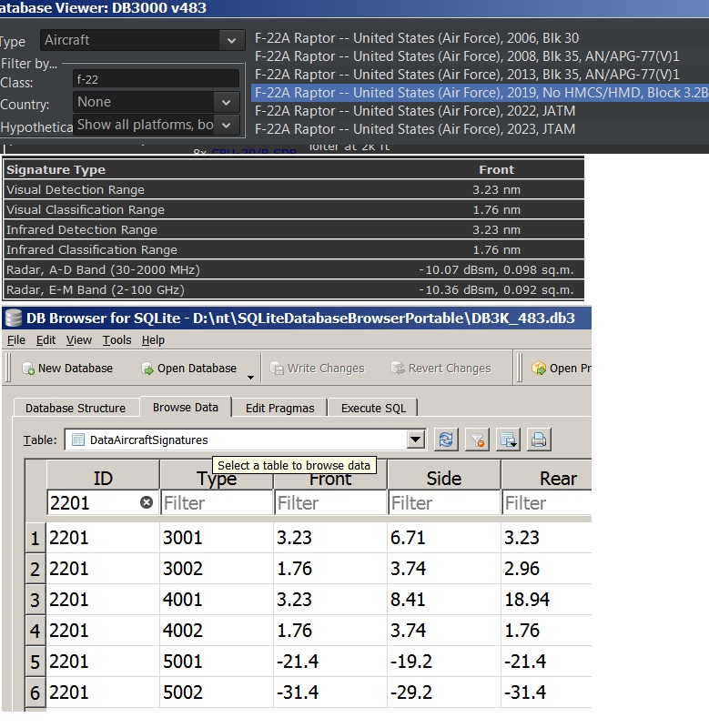Image resolution: width=709 pixels, height=728 pixels.
Task: Click the Revert Changes toolbar icon
Action: click(398, 369)
